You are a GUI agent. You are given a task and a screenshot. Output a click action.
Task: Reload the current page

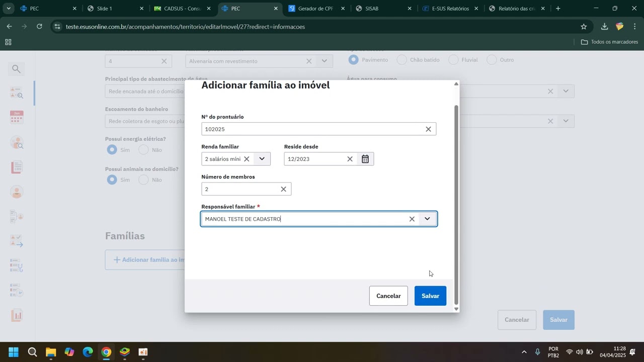40,27
